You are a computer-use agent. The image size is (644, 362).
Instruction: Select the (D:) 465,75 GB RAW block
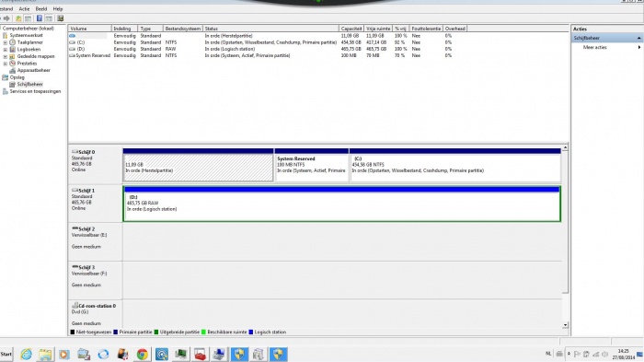[x=341, y=204]
